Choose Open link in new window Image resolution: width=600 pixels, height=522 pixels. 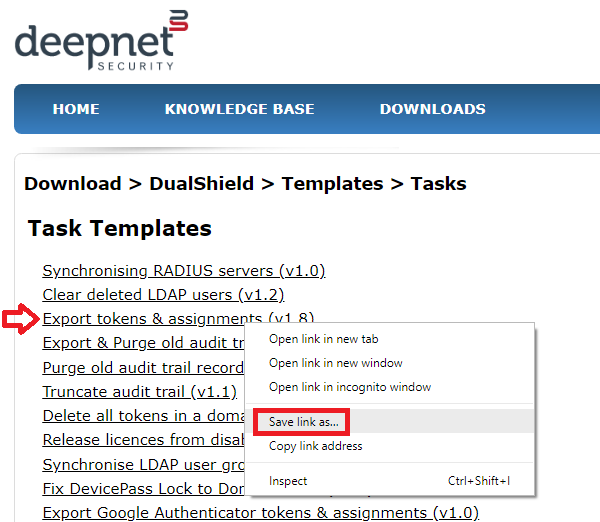tap(390, 363)
